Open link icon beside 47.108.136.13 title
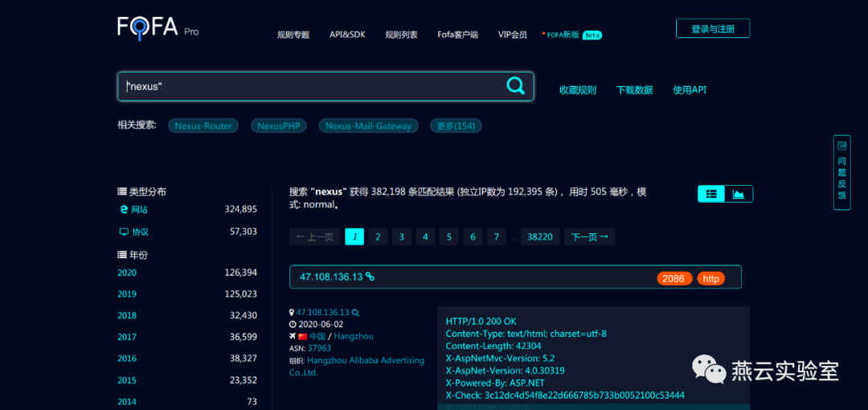This screenshot has height=410, width=868. [x=370, y=277]
